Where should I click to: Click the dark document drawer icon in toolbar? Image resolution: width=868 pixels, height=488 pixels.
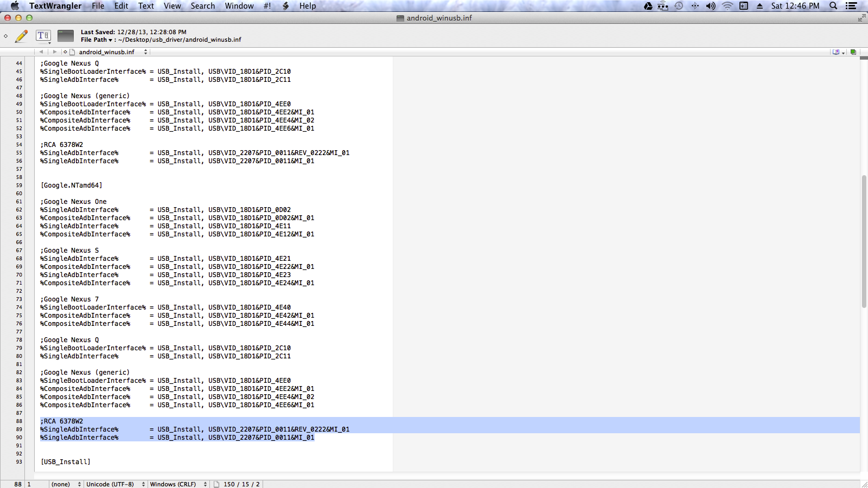pos(65,35)
